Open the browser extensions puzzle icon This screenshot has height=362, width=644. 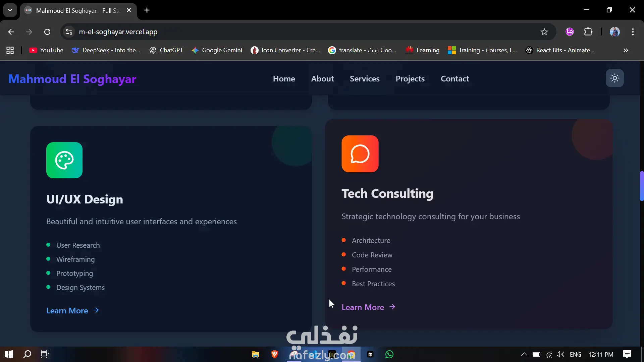tap(588, 32)
